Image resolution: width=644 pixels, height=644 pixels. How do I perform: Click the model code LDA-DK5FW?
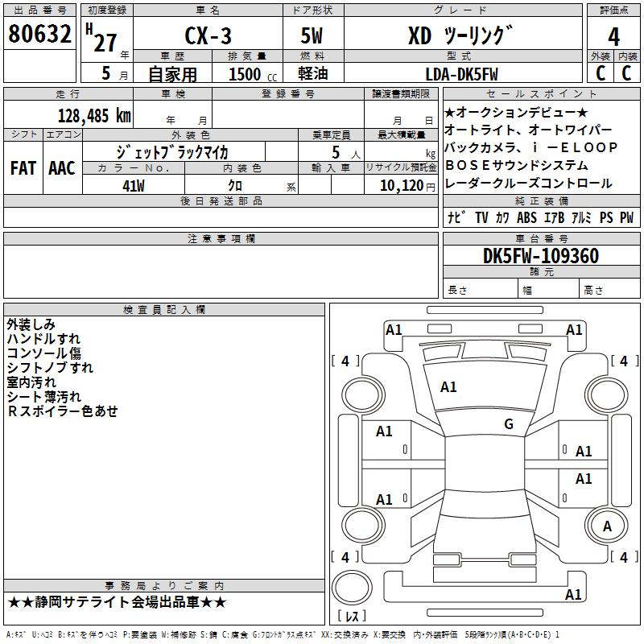click(x=461, y=74)
